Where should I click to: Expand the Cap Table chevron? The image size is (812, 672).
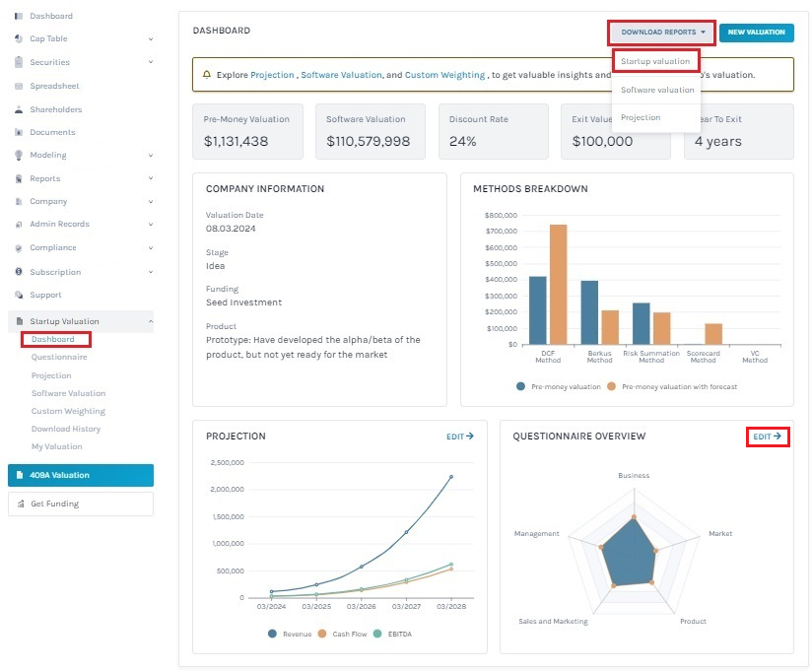click(x=151, y=38)
